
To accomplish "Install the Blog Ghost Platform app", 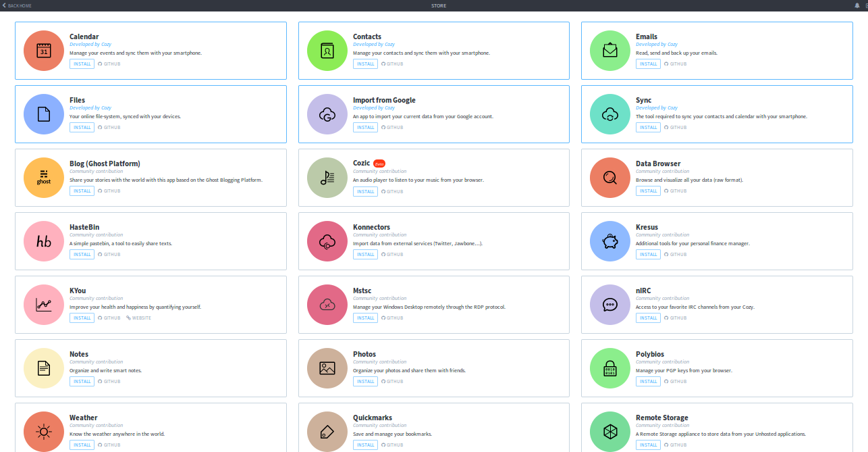I will 82,191.
